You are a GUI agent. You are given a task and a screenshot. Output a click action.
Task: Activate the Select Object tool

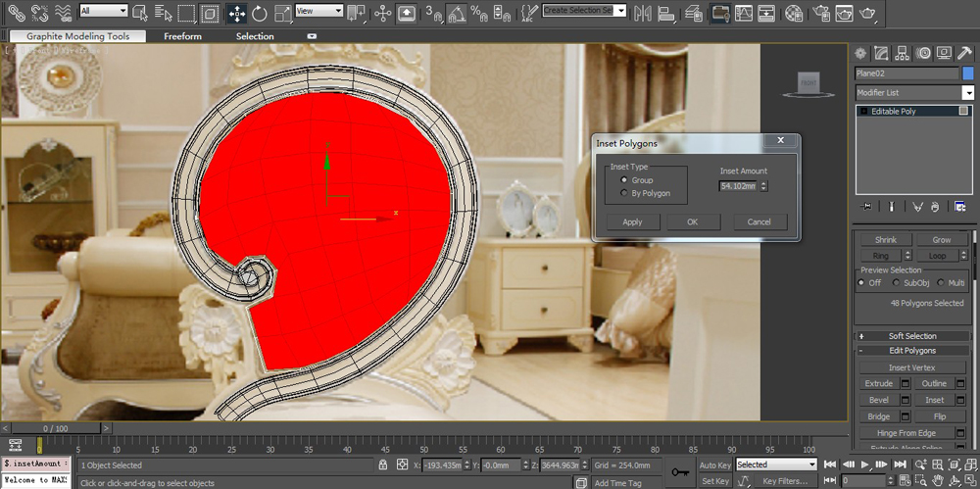(x=140, y=12)
